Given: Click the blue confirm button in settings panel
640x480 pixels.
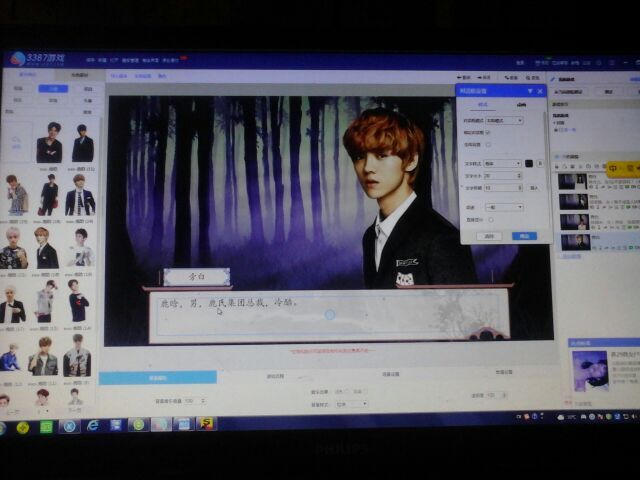Looking at the screenshot, I should click(524, 236).
